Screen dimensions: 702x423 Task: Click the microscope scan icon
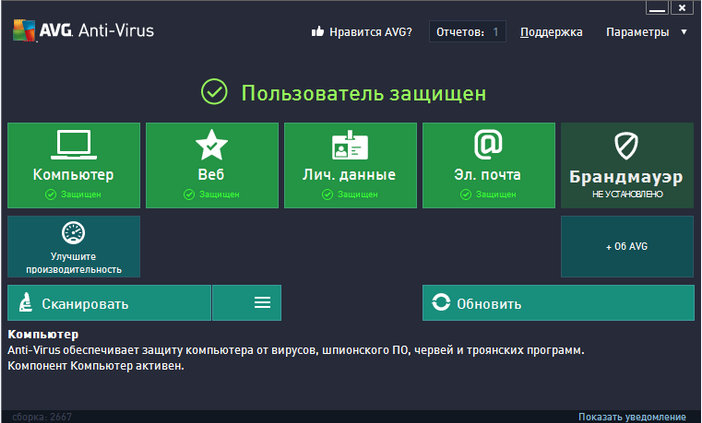(x=26, y=302)
